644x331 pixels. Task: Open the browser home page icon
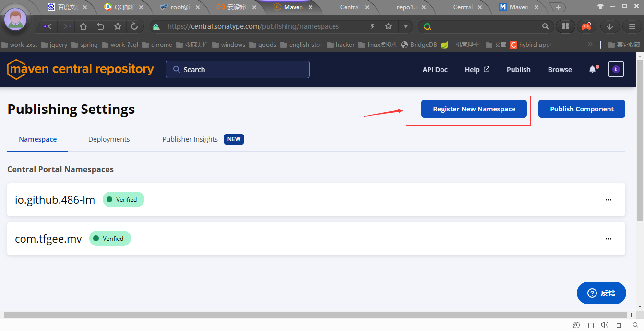tap(83, 26)
